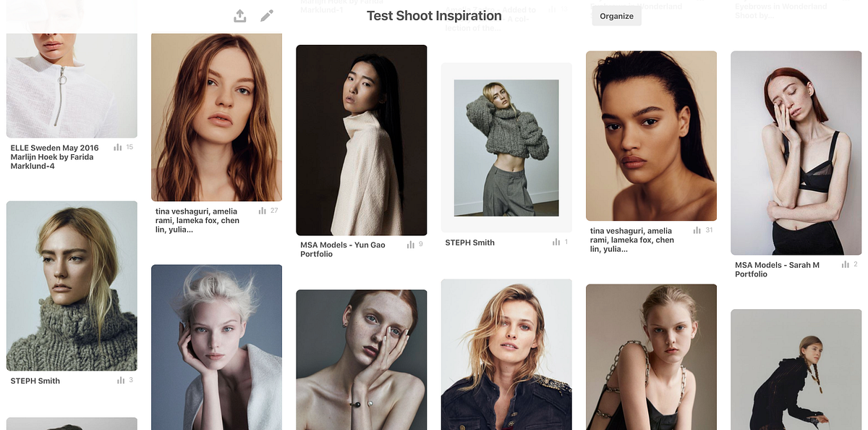Viewport: 868px width, 430px height.
Task: Open the dark slicked-hair portrait pin
Action: (651, 136)
